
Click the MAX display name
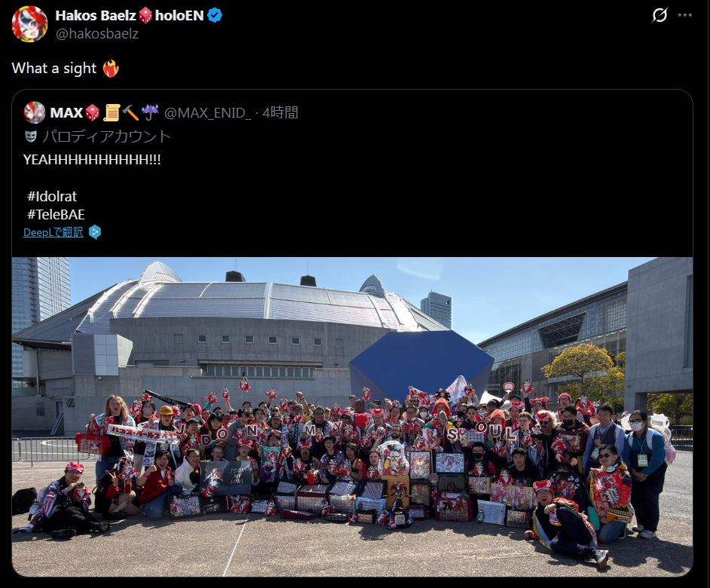click(x=66, y=112)
